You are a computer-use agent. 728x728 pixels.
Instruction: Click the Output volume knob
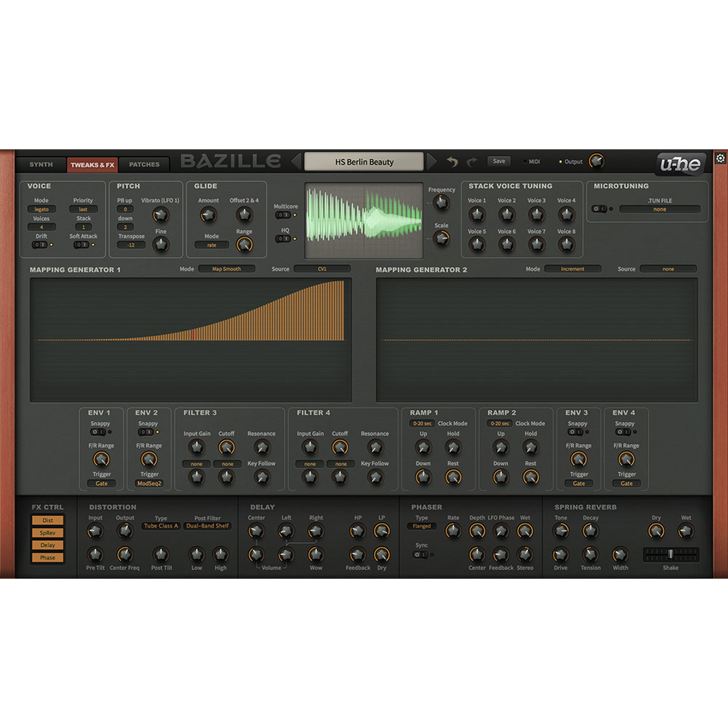(x=597, y=161)
